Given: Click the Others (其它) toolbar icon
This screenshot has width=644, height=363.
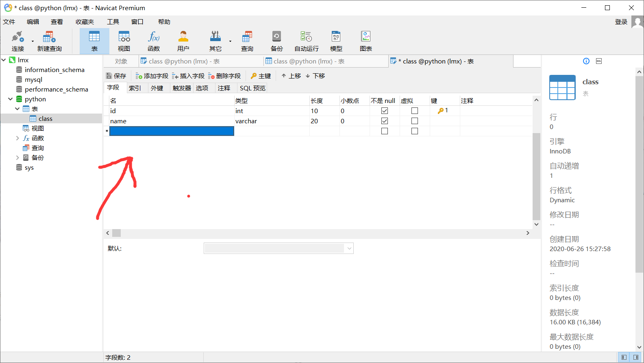Looking at the screenshot, I should pos(215,41).
